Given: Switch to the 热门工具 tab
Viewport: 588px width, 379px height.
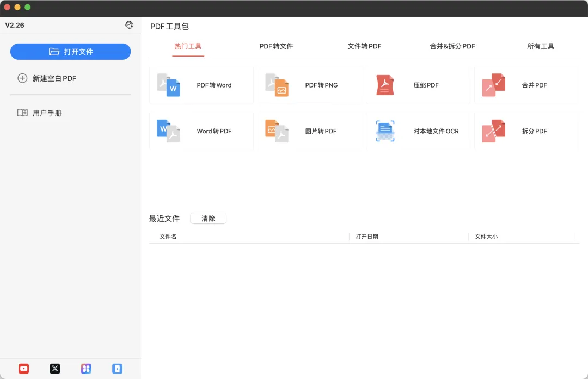Looking at the screenshot, I should (x=188, y=46).
